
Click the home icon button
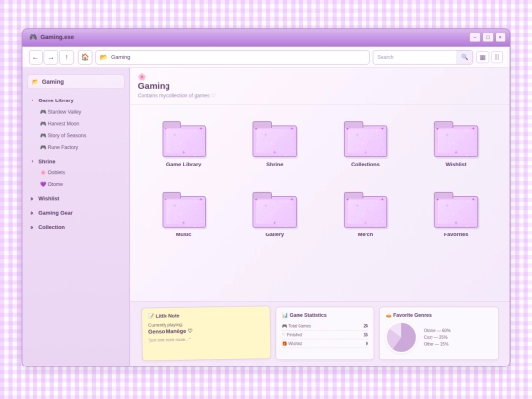(85, 57)
